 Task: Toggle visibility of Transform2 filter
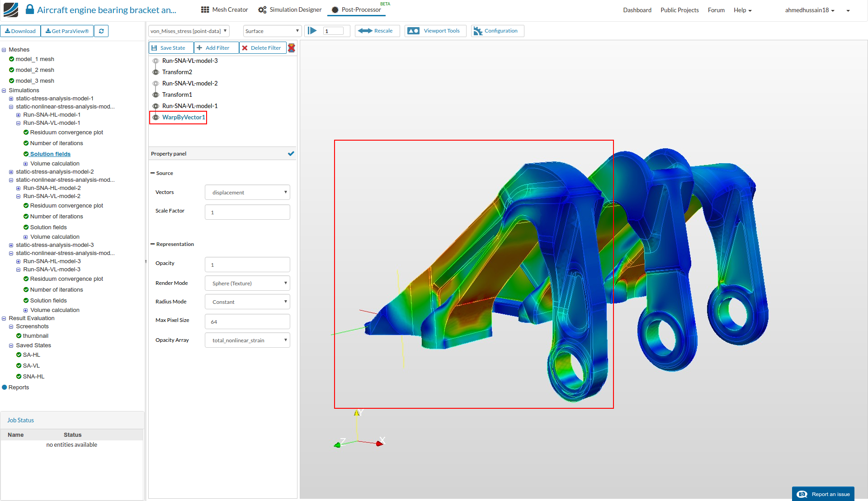tap(156, 72)
